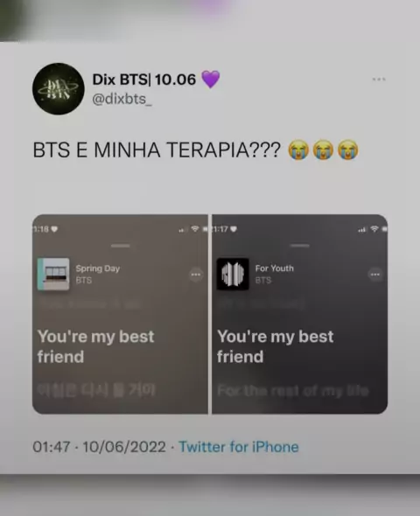This screenshot has width=420, height=516.
Task: Click the first crying face emoji
Action: [298, 150]
